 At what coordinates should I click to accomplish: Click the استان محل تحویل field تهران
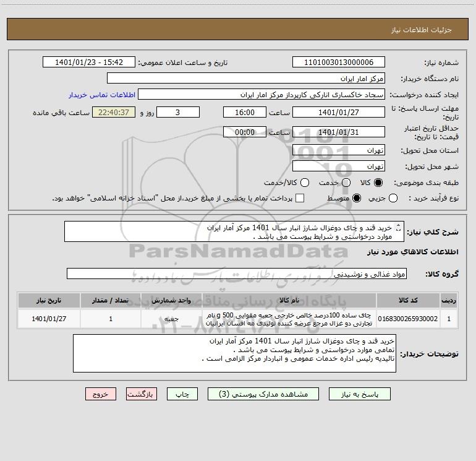[339, 150]
